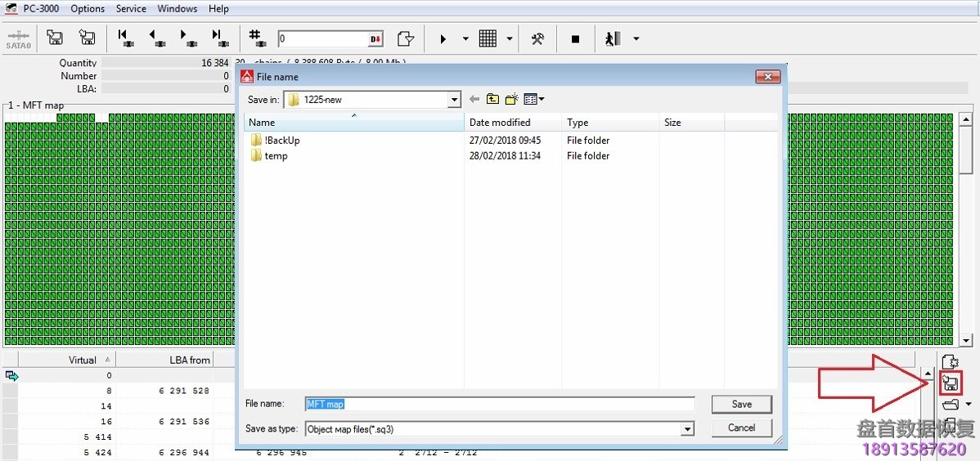Sort by Virtual column header
The height and width of the screenshot is (461, 980).
tap(67, 360)
